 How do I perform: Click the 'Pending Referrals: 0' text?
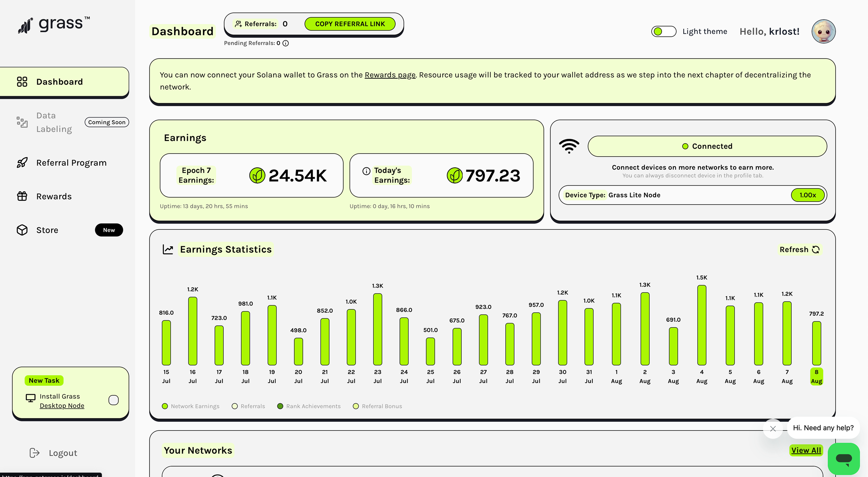click(252, 43)
